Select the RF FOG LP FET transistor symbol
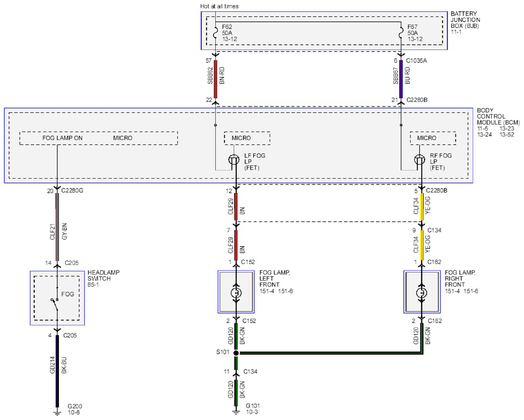 click(419, 160)
